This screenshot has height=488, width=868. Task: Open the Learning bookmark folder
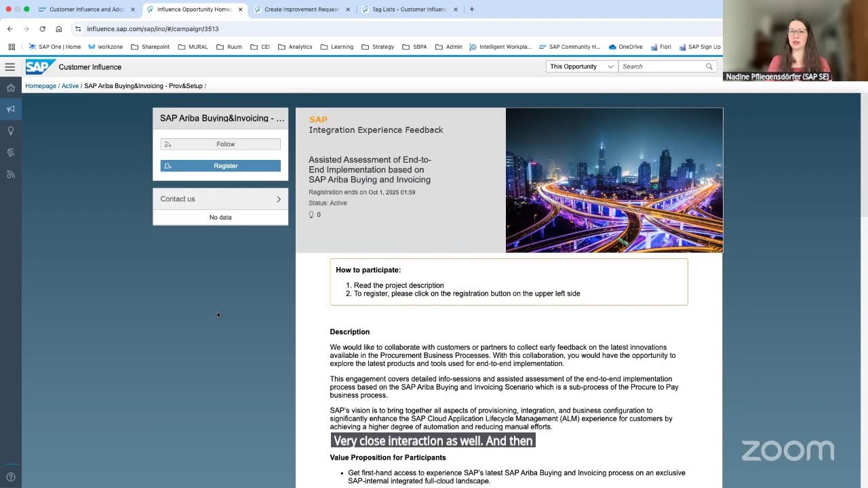(x=337, y=47)
